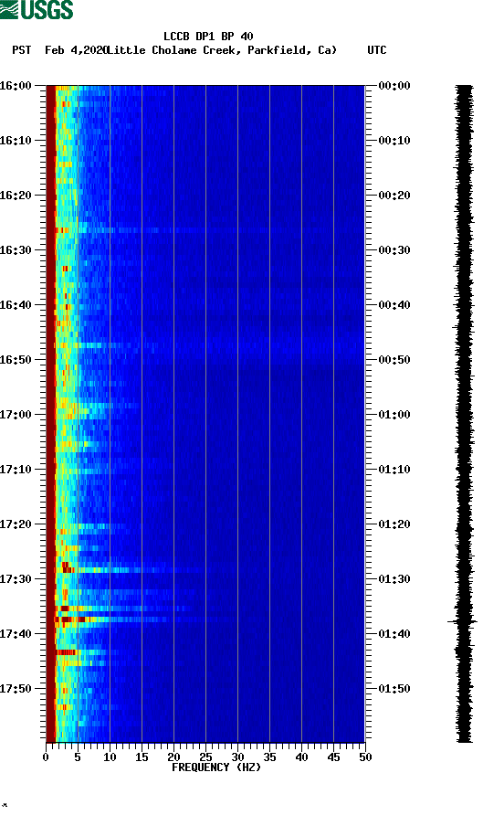Click the '01:00' UTC time label
Viewport: 504px width, 815px height.
(x=394, y=414)
